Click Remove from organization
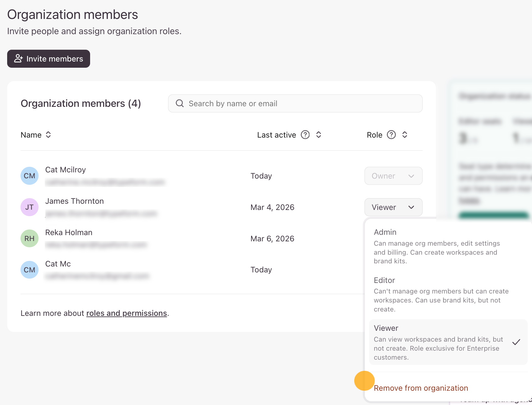The width and height of the screenshot is (532, 405). click(x=421, y=388)
